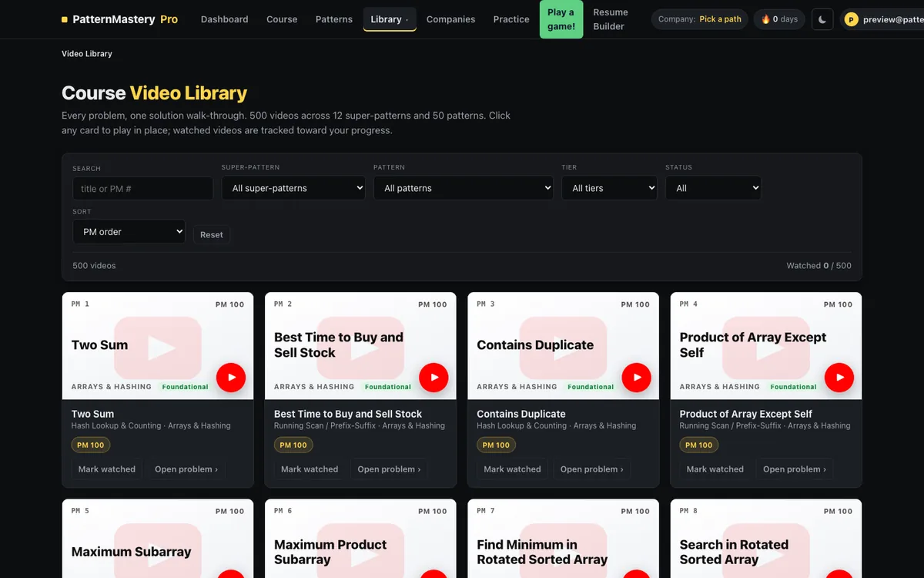Click Foundational tag on Contains Duplicate card

point(591,387)
